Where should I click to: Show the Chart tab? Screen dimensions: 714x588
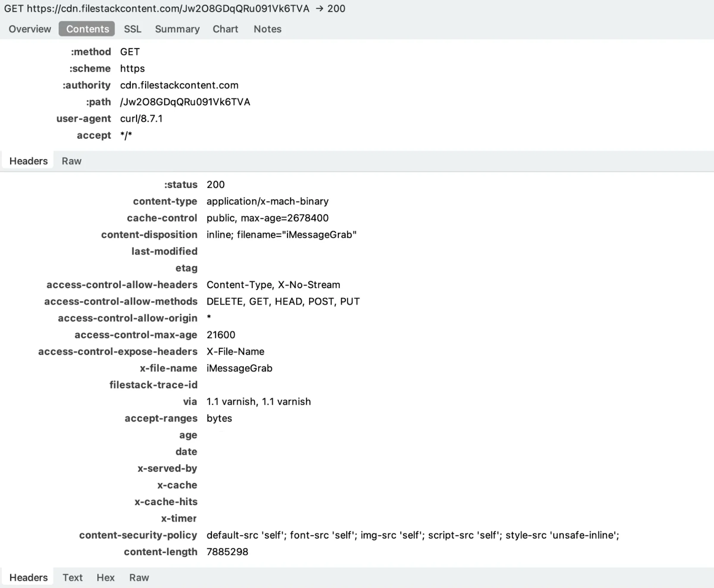[225, 29]
